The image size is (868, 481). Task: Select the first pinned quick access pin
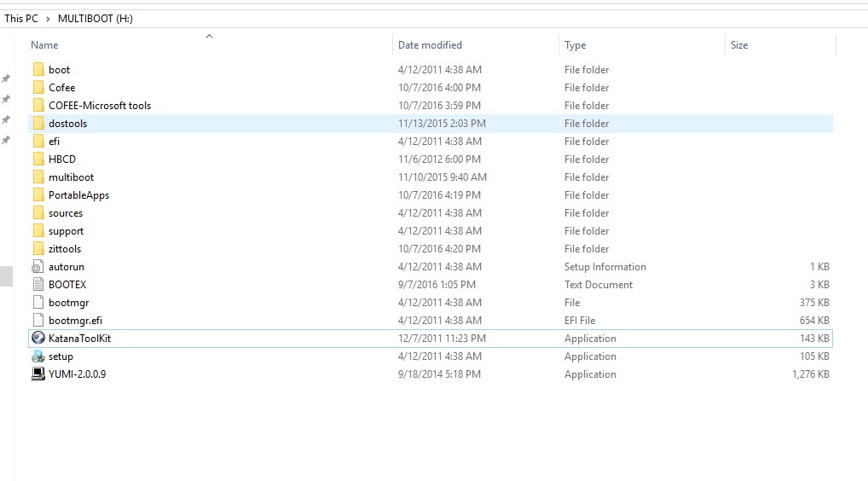(x=5, y=78)
